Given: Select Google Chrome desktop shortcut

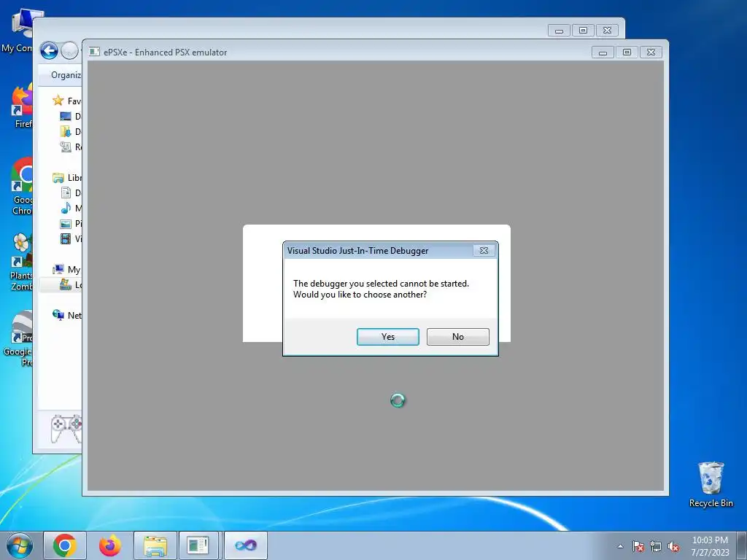Looking at the screenshot, I should click(x=21, y=186).
